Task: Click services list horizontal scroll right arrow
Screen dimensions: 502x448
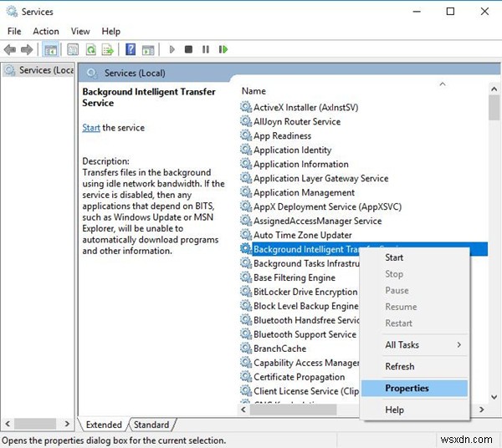Action: point(482,410)
